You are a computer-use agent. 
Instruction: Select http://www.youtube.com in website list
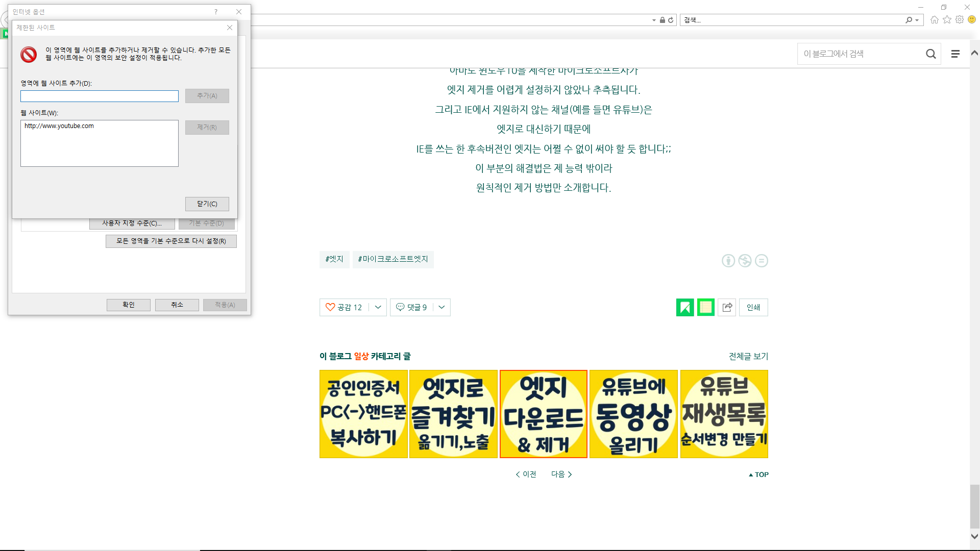(59, 126)
